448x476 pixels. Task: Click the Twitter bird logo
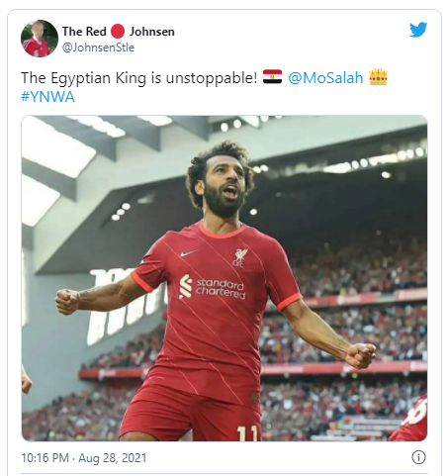coord(418,30)
